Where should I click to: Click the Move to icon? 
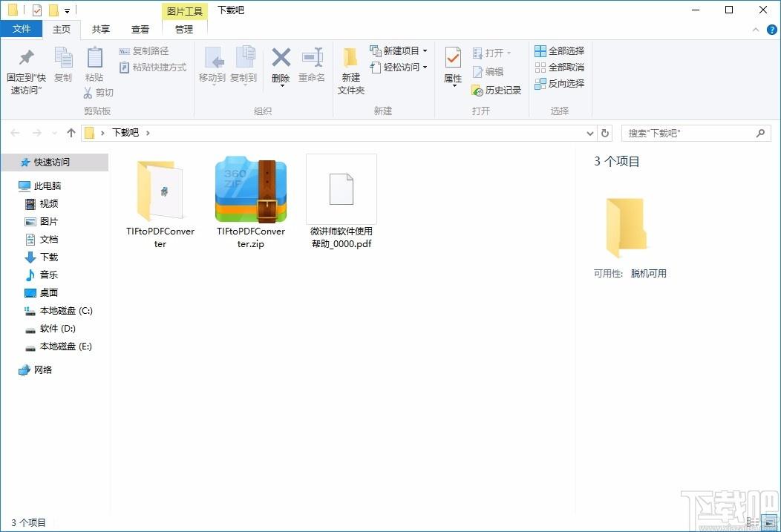pyautogui.click(x=212, y=58)
